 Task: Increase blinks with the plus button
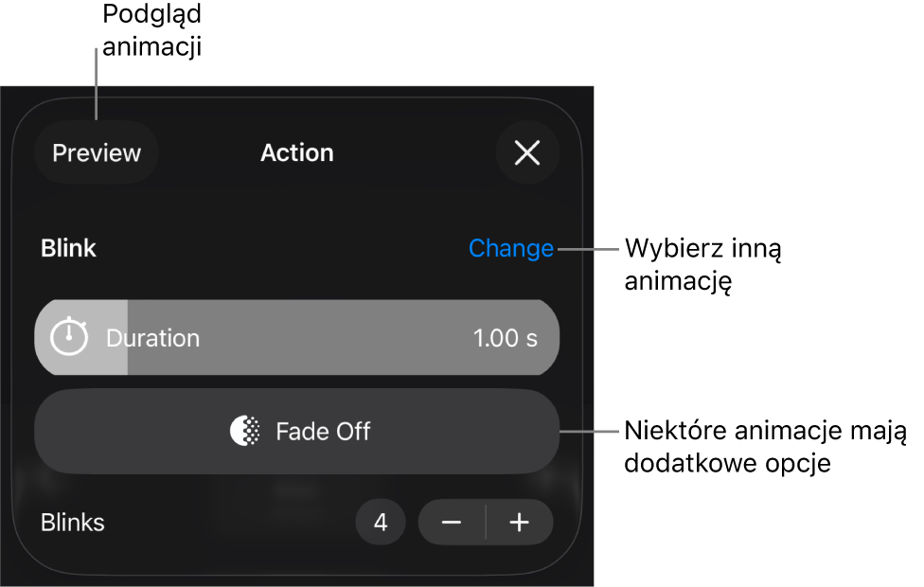tap(519, 523)
